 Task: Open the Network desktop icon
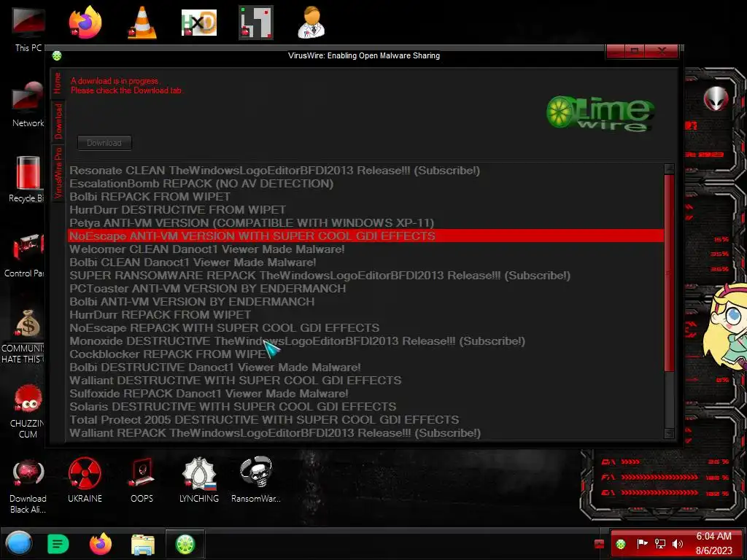point(28,104)
